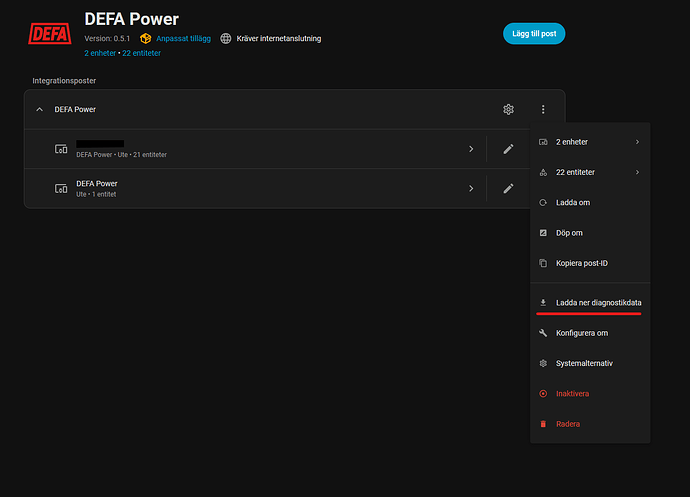The image size is (690, 497).
Task: Select Kopiera post-ID menu entry
Action: point(590,263)
